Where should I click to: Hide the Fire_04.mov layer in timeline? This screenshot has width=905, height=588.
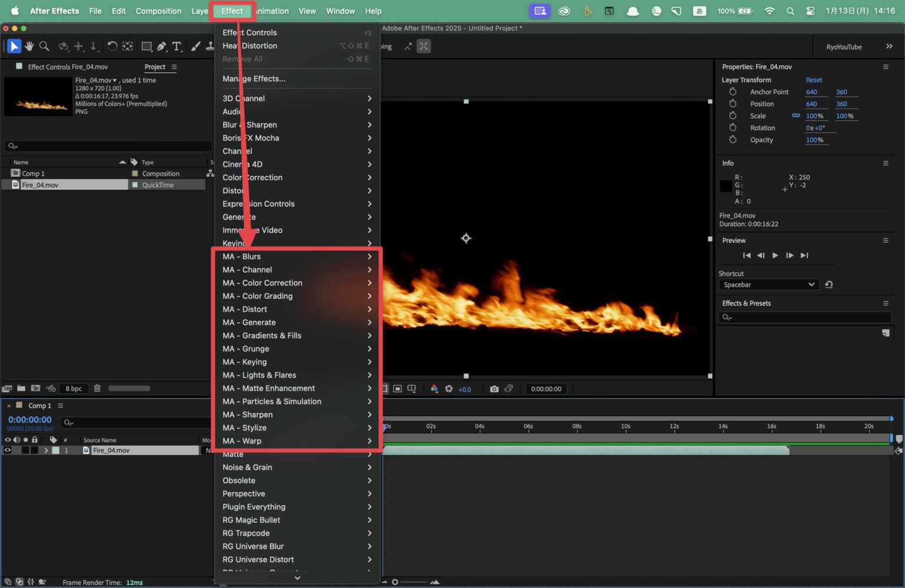tap(7, 450)
